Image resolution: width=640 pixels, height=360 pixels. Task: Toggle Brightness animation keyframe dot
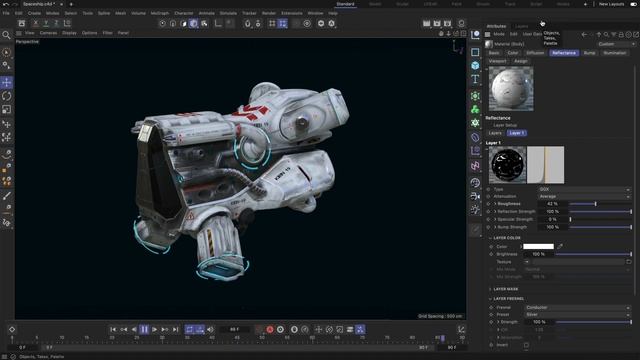[x=491, y=254]
